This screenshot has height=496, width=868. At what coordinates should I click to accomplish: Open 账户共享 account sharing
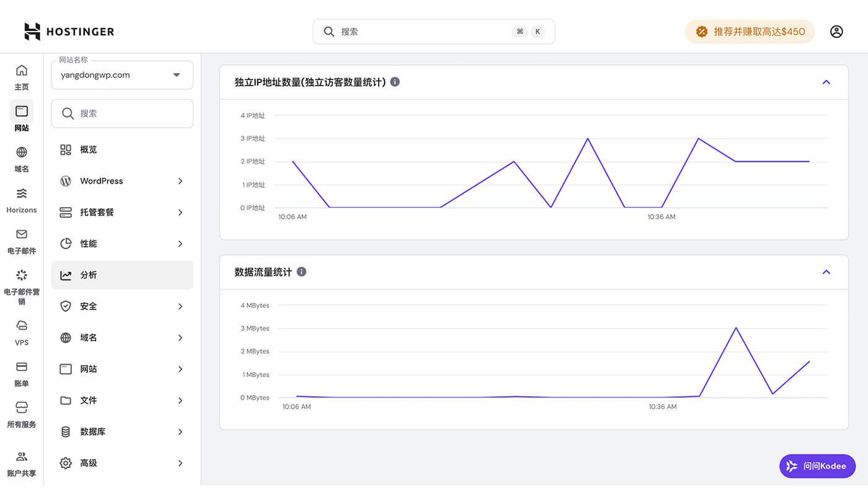click(x=21, y=463)
